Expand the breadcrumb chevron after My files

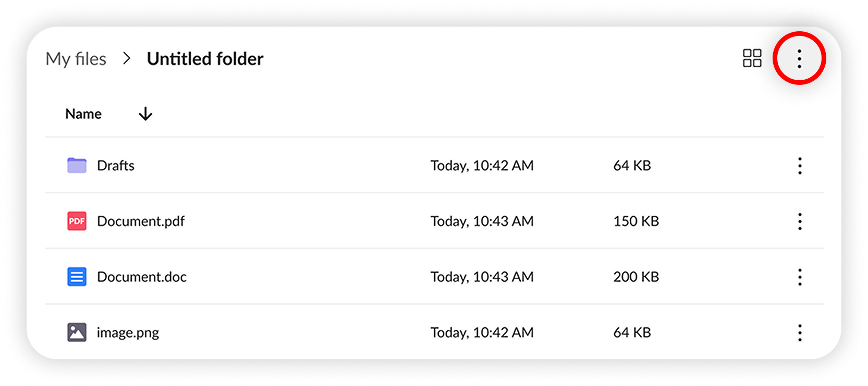[x=126, y=59]
